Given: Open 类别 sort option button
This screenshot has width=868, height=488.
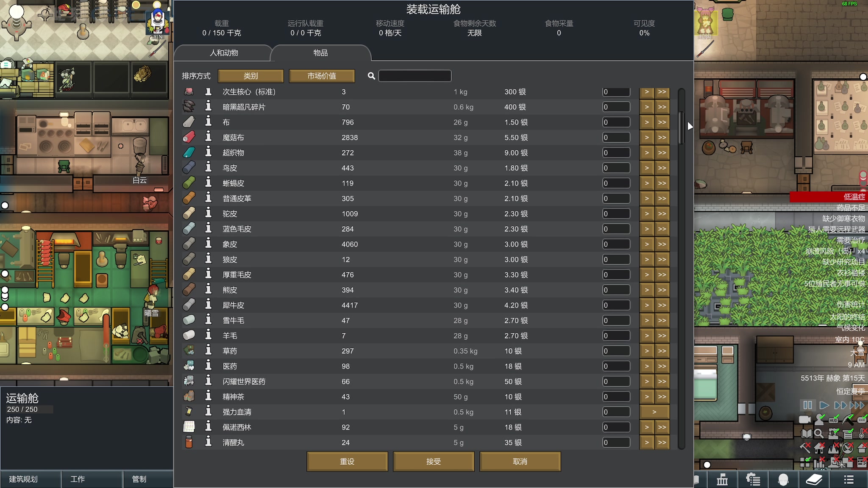Looking at the screenshot, I should pos(250,76).
